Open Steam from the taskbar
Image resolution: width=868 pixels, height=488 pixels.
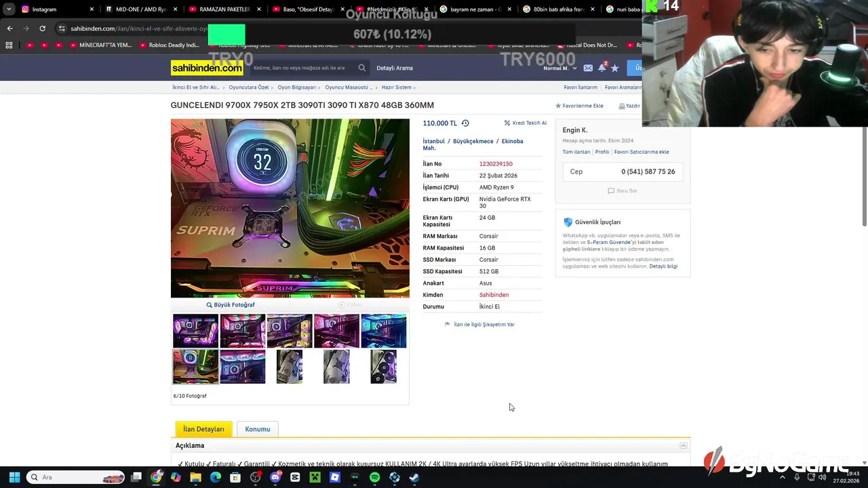(x=414, y=477)
